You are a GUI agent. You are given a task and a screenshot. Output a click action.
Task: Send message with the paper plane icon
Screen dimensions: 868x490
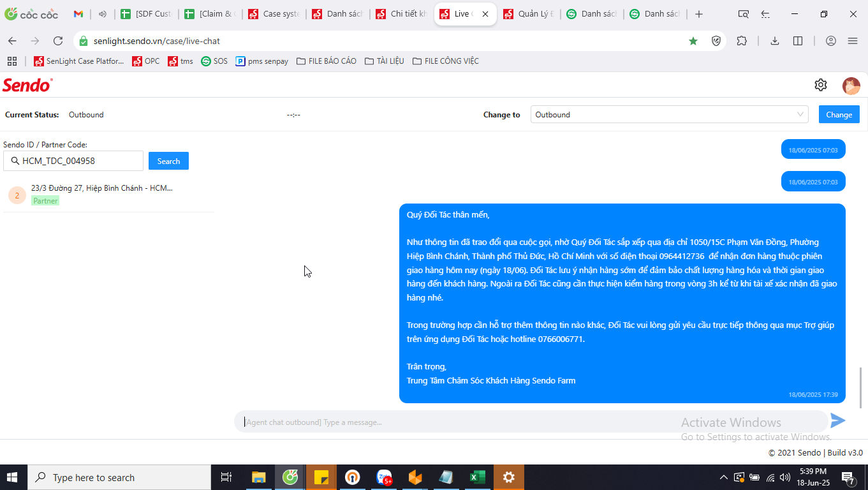coord(838,420)
